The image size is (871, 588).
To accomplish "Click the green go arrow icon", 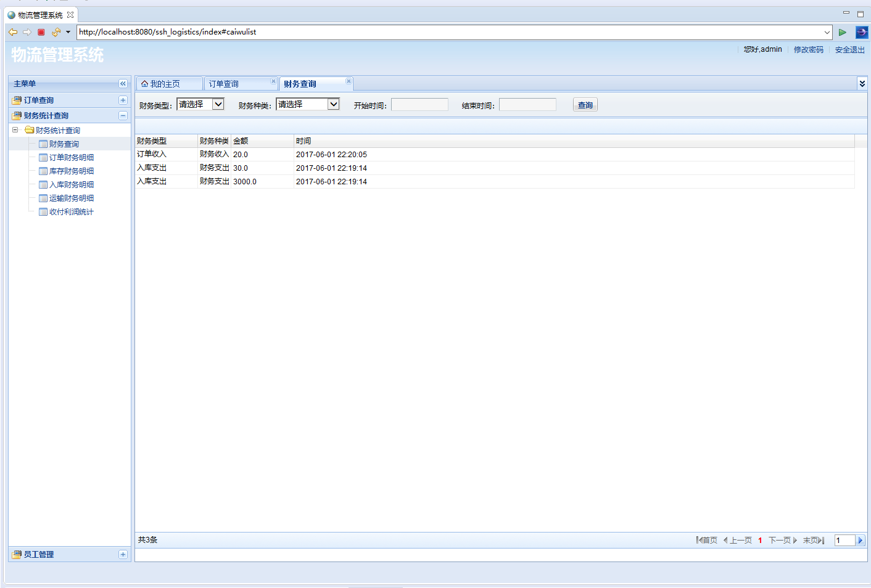I will pos(842,32).
